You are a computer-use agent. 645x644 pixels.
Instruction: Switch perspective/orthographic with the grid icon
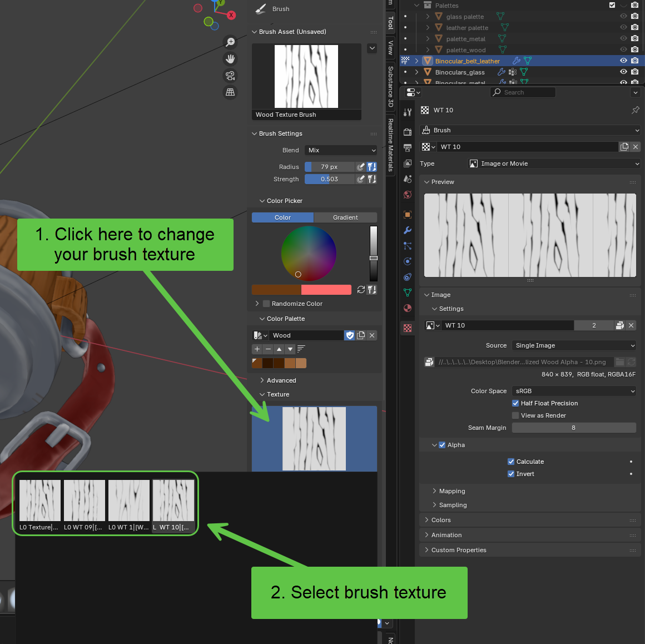coord(230,92)
